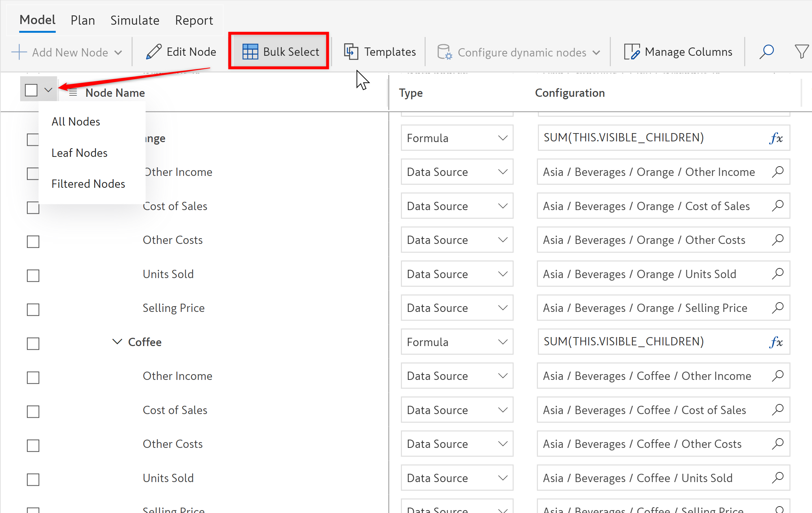Viewport: 812px width, 513px height.
Task: Click the Manage Columns icon
Action: point(631,52)
